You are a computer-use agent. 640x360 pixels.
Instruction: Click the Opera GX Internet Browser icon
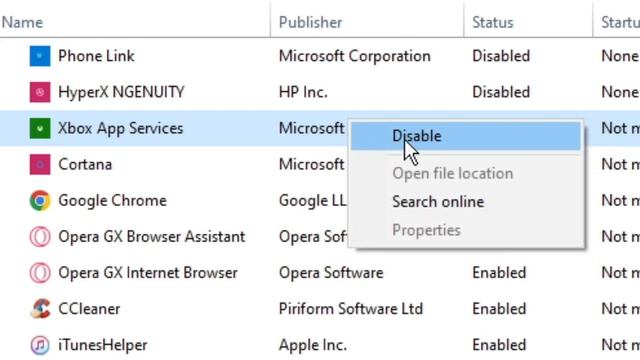coord(40,273)
